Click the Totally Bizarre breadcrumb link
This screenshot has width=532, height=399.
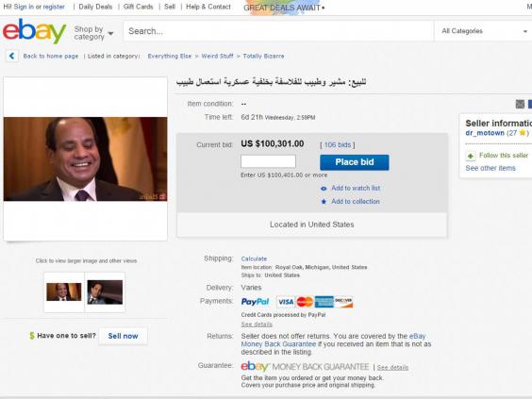(x=263, y=56)
